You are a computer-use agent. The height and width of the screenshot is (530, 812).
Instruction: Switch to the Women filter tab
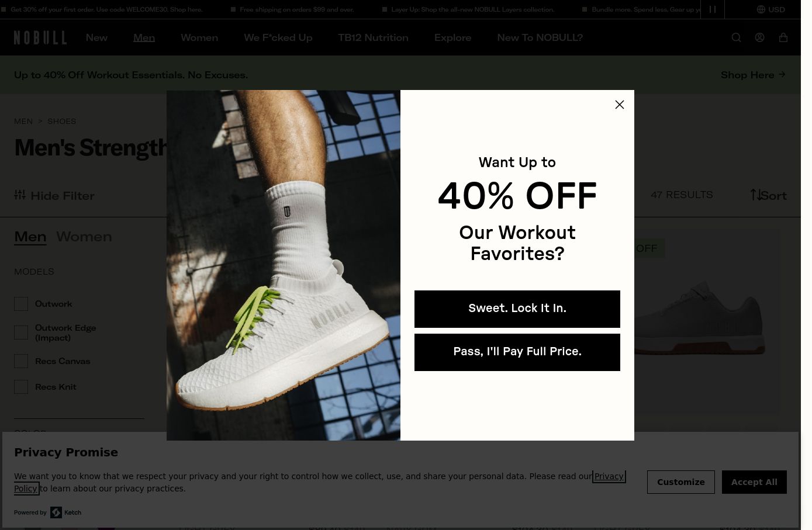click(x=84, y=237)
